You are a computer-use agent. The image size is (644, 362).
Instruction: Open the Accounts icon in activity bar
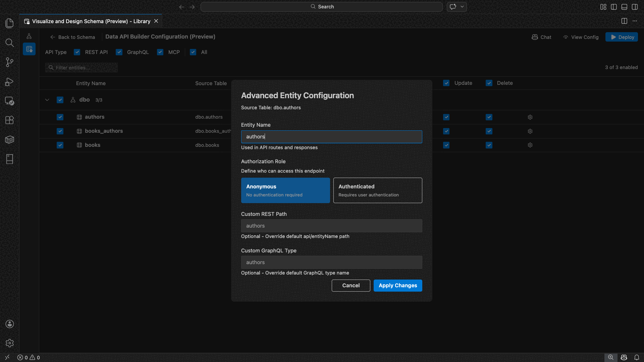click(x=9, y=324)
